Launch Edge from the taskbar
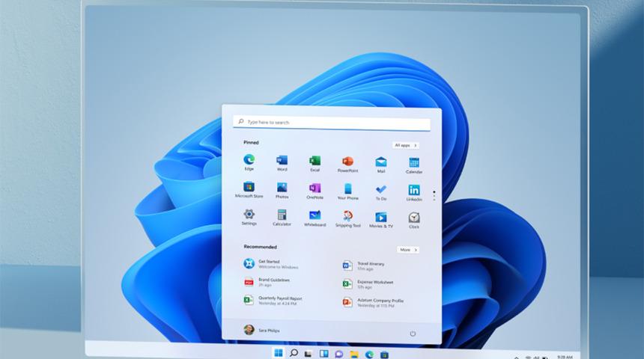The image size is (644, 359). coord(369,354)
